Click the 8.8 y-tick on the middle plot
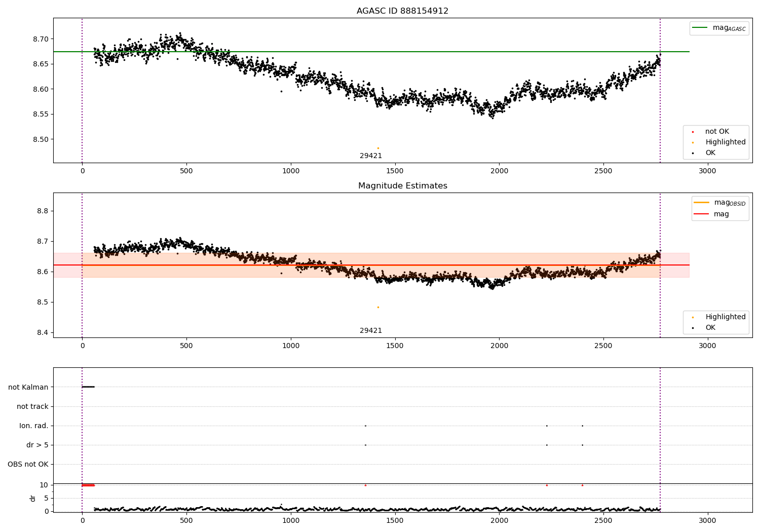 tap(43, 211)
